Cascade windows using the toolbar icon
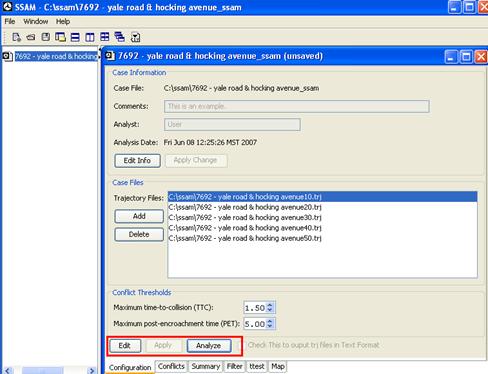 [119, 37]
